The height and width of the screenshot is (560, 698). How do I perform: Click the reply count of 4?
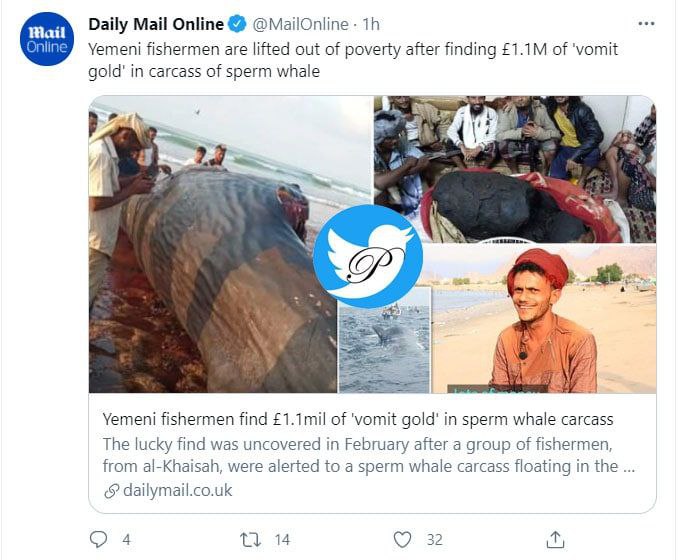pos(126,539)
